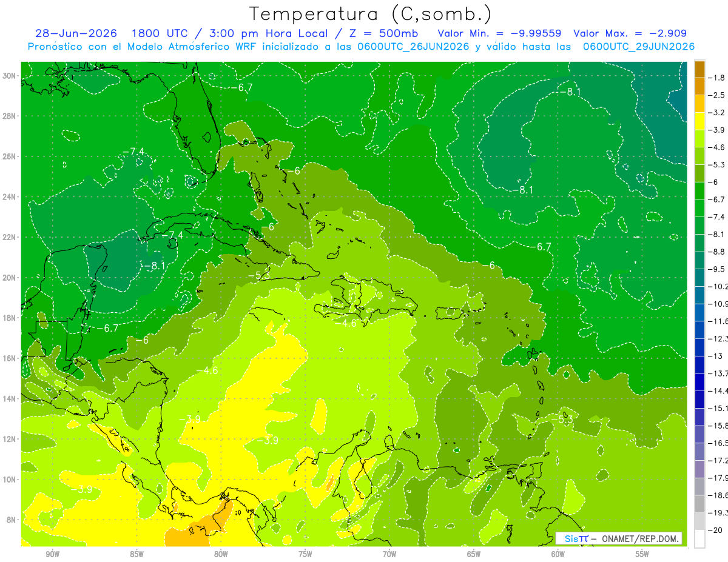Image resolution: width=728 pixels, height=562 pixels.
Task: Click the '80W' longitude axis label
Action: click(221, 554)
